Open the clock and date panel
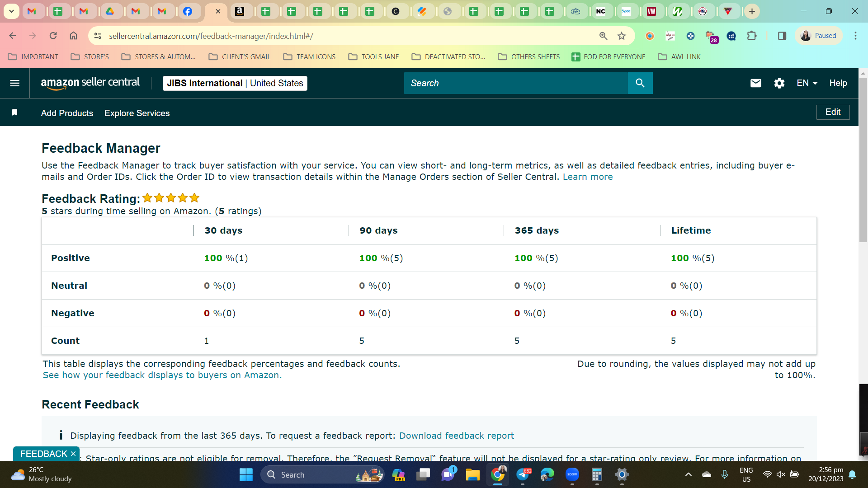 [x=826, y=474]
